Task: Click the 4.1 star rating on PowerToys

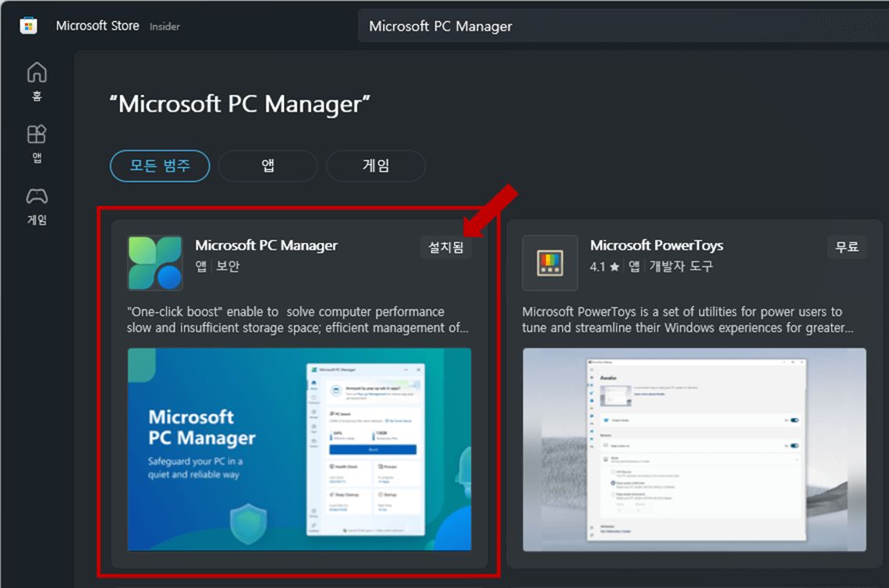Action: (604, 267)
